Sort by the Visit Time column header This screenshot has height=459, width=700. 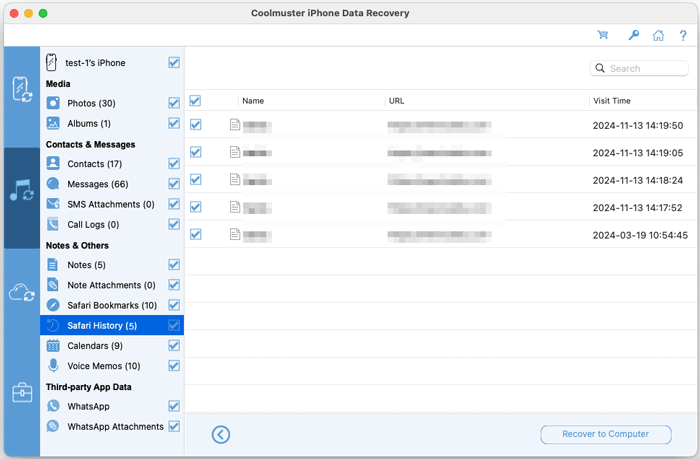pos(612,101)
